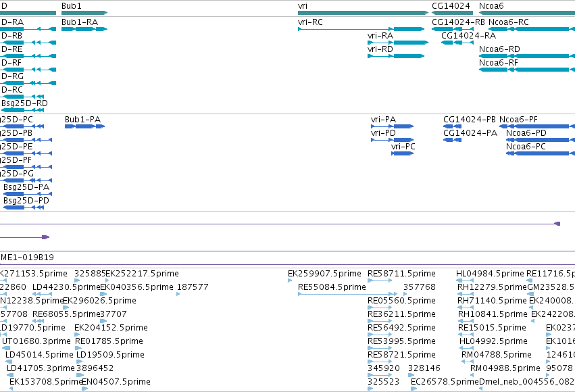Click the Bsg25D-PD protein feature
575x392 pixels.
(24, 207)
